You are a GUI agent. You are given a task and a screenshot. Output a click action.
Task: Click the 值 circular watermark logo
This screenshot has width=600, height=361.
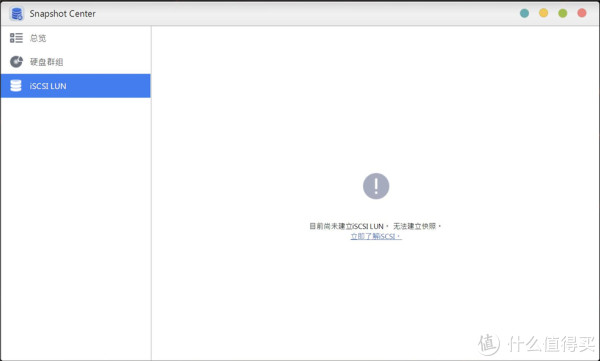(x=489, y=343)
